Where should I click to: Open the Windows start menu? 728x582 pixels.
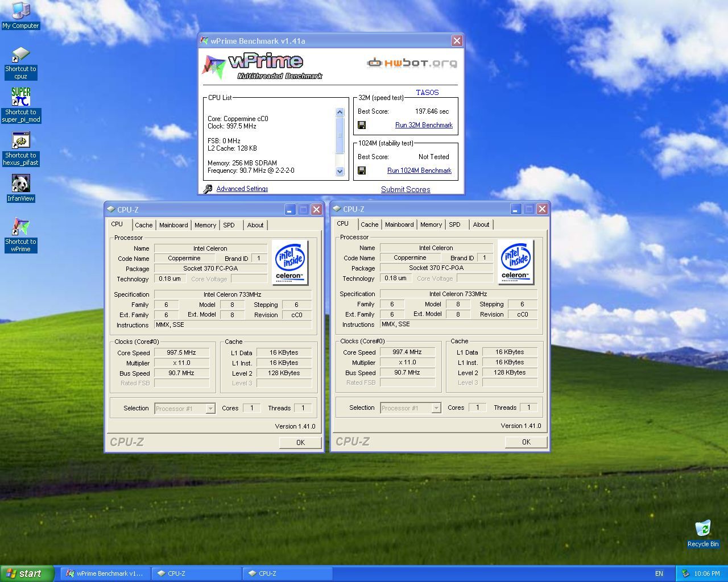point(27,573)
